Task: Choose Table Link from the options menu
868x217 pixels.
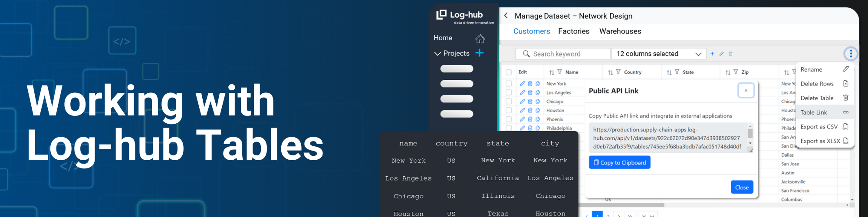Action: [x=825, y=112]
